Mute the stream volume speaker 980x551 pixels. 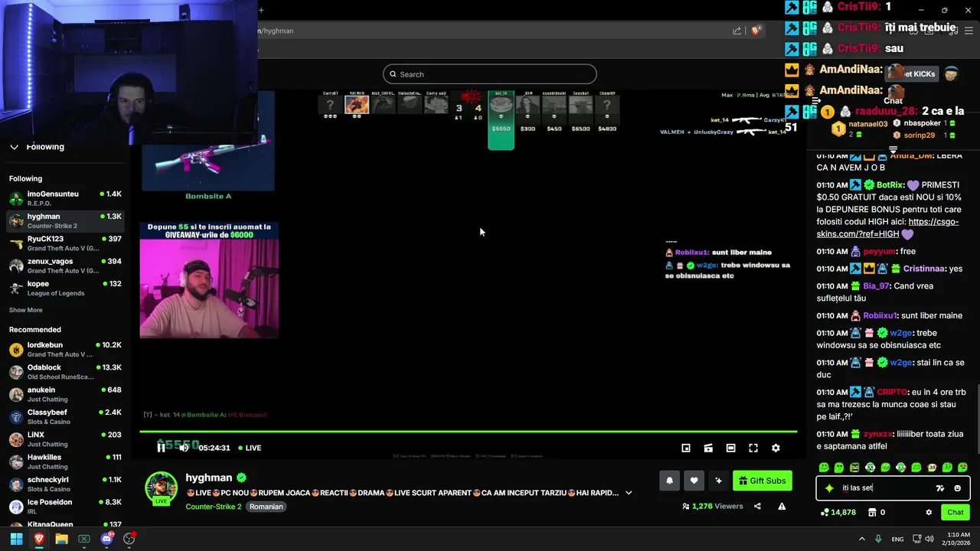(x=184, y=448)
